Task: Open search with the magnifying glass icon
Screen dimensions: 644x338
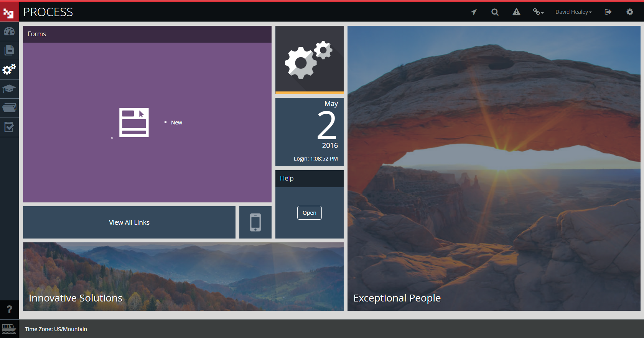Action: [495, 12]
